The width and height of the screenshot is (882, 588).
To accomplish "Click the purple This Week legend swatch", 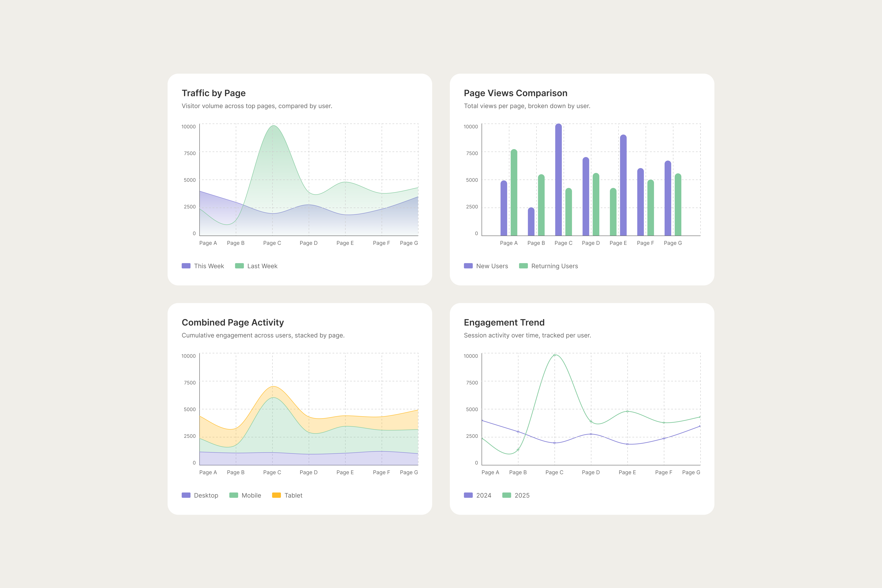I will tap(186, 266).
